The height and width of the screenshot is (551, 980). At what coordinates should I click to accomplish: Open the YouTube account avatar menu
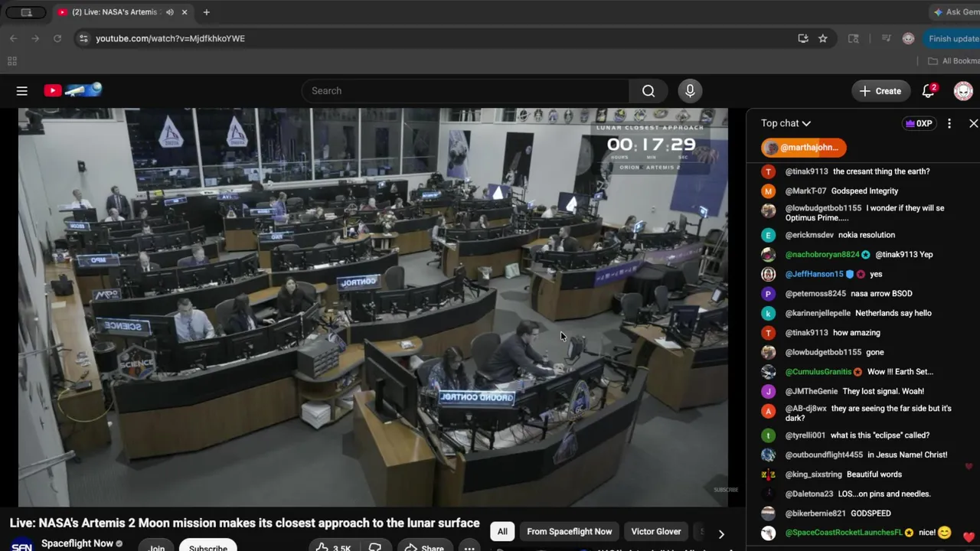(x=963, y=91)
